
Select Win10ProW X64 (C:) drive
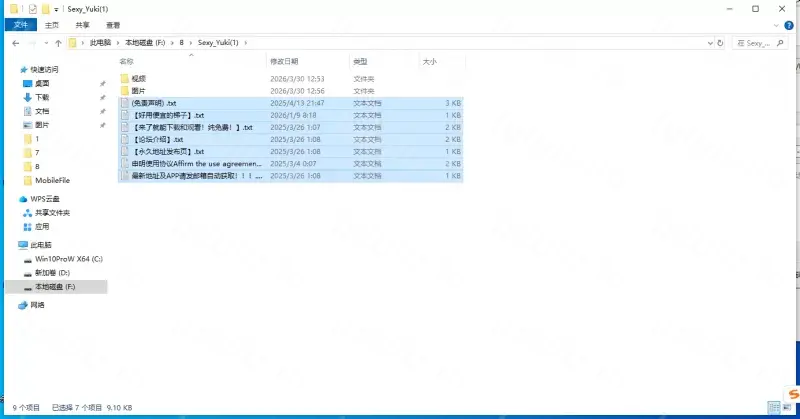(68, 258)
